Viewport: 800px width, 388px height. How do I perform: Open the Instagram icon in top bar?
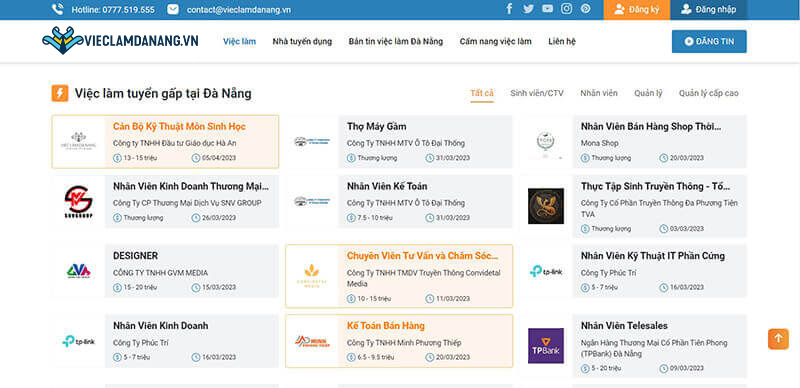pyautogui.click(x=566, y=9)
